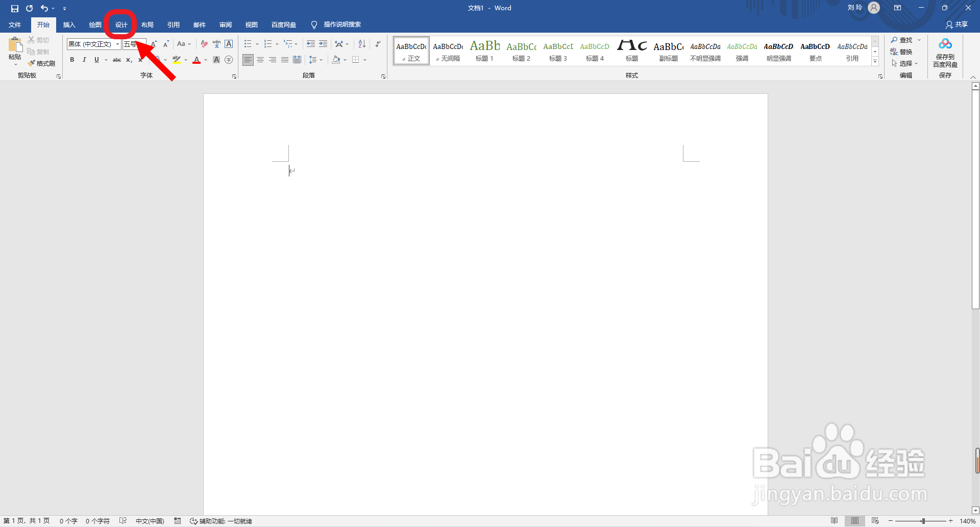Click the font color red A swatch
This screenshot has height=527, width=980.
point(197,60)
